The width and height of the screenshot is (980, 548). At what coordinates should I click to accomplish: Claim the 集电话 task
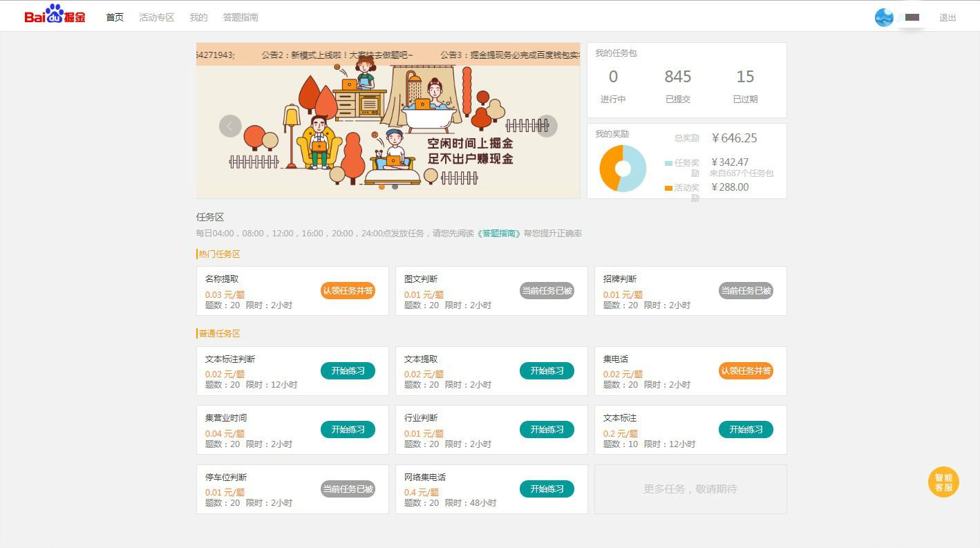click(x=746, y=371)
